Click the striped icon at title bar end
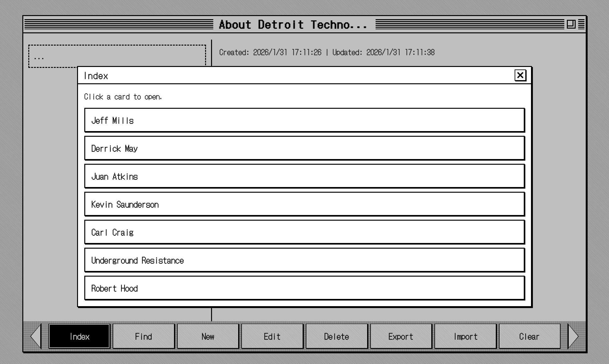 tap(581, 24)
